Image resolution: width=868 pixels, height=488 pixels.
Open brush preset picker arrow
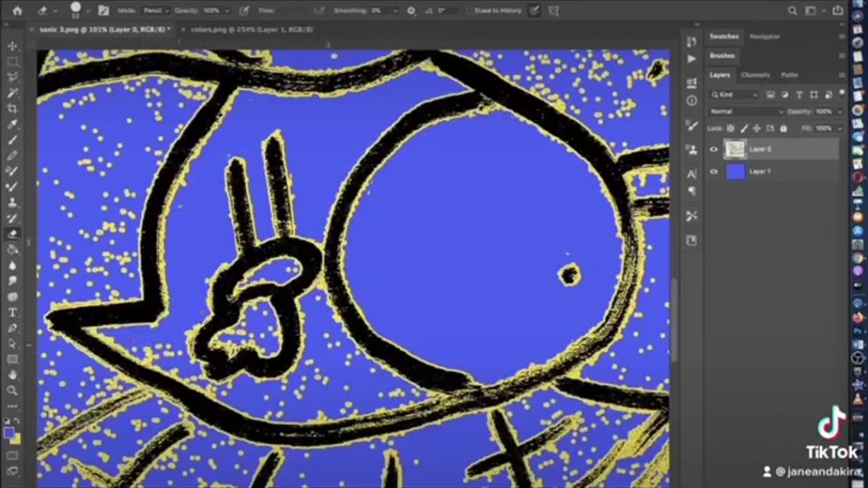(88, 11)
